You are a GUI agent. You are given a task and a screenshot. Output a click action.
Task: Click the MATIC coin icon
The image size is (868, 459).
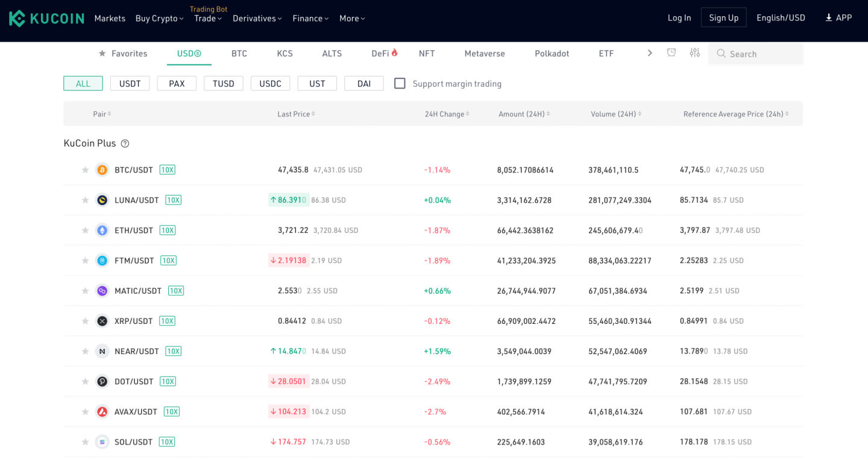[x=102, y=291]
